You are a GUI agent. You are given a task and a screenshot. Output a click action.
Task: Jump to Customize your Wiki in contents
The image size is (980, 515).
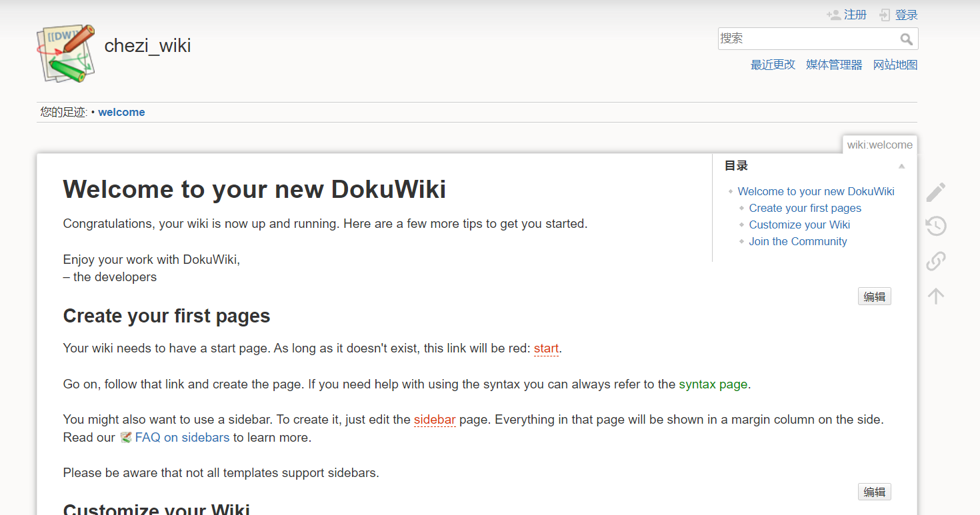coord(799,225)
